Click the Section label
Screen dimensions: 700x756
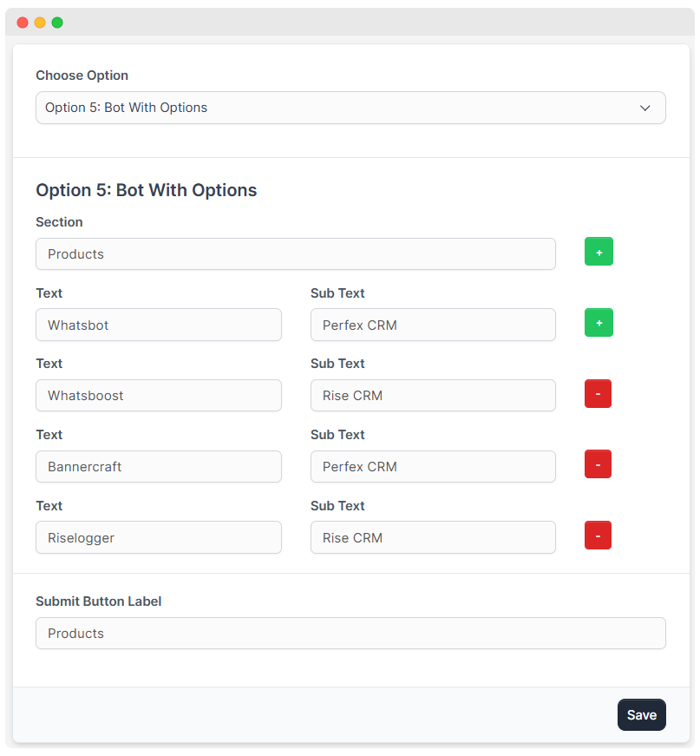tap(59, 222)
